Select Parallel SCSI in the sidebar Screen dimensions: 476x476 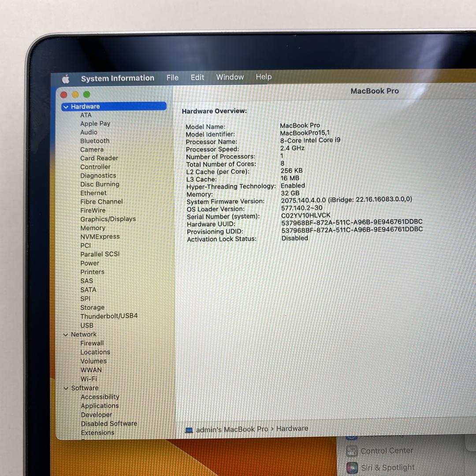[x=100, y=254]
